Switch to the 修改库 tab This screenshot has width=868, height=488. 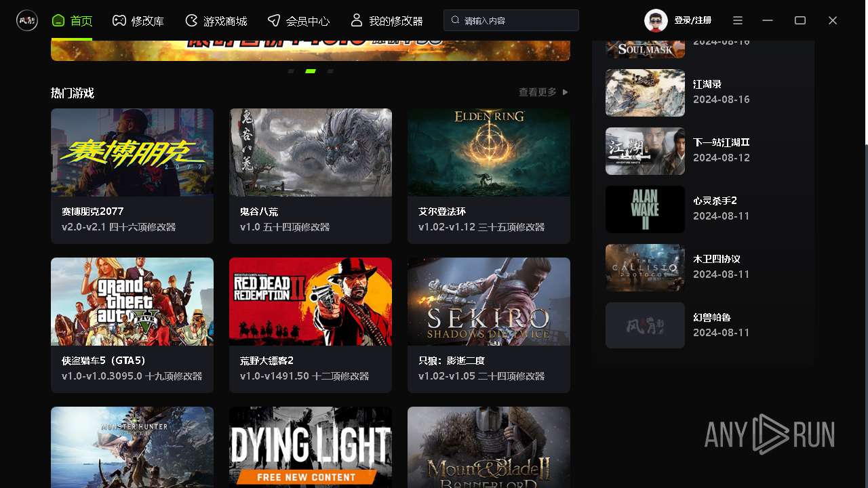click(138, 21)
